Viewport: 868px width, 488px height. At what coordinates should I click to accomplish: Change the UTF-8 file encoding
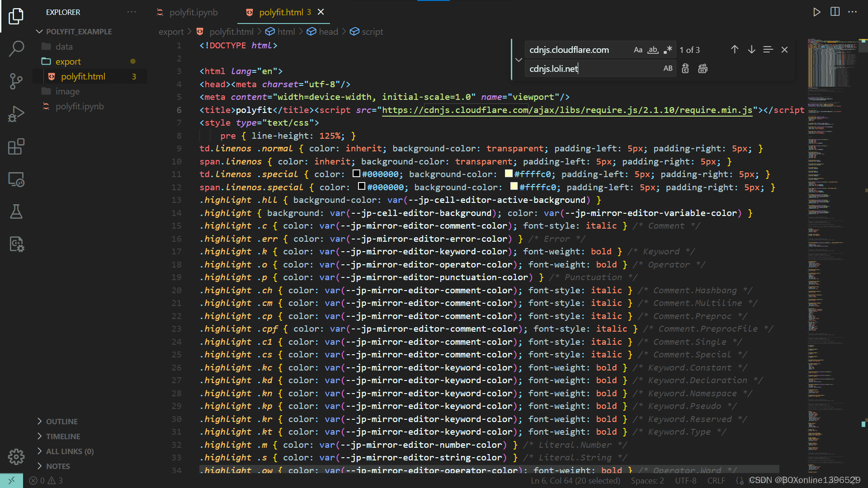click(x=686, y=481)
